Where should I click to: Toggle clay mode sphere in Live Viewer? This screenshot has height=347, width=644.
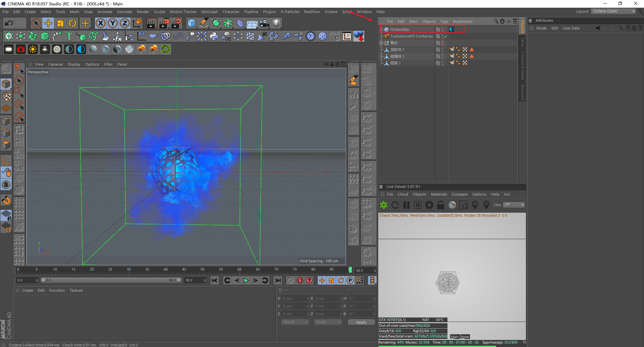pos(452,205)
